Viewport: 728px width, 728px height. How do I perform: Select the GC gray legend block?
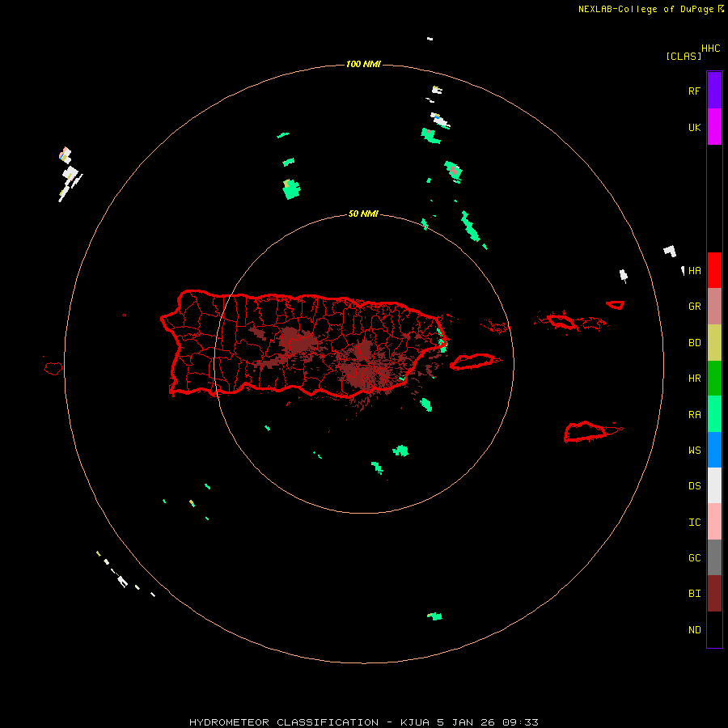[714, 557]
